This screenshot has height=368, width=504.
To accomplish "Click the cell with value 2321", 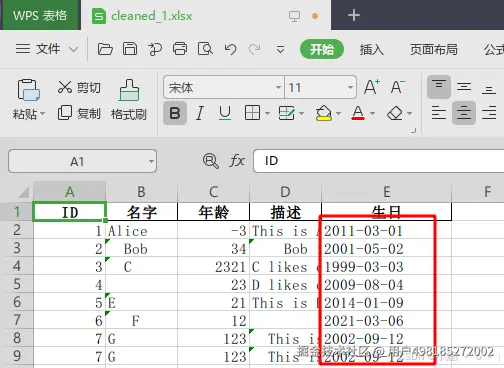I will tap(213, 267).
